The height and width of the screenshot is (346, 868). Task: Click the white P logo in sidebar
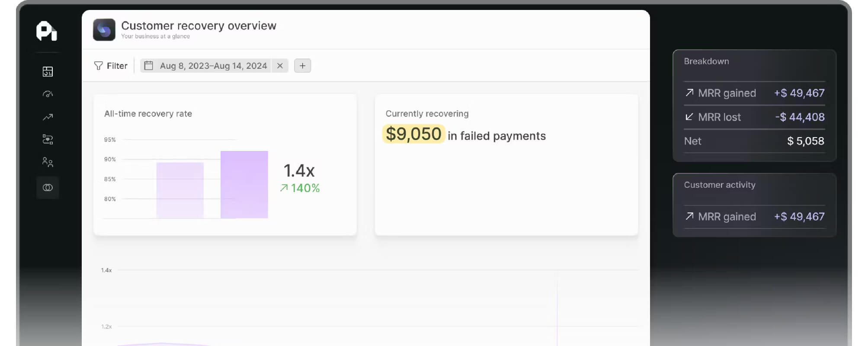tap(47, 31)
